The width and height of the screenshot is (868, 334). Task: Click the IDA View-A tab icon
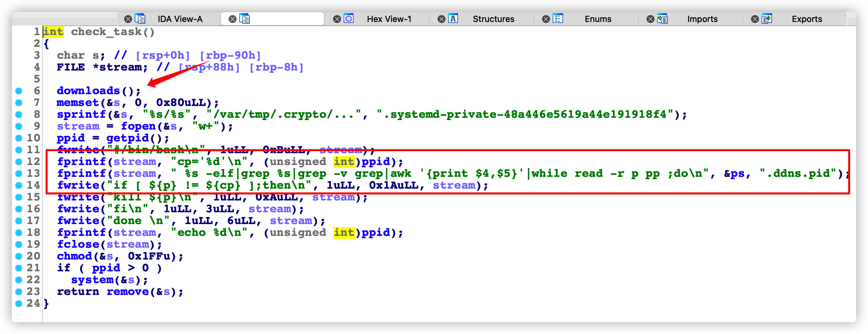(x=140, y=19)
